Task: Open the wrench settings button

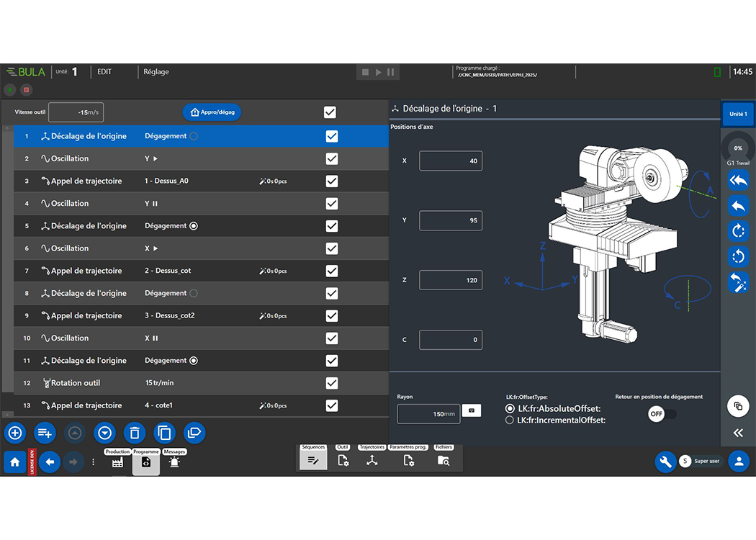Action: [x=665, y=462]
